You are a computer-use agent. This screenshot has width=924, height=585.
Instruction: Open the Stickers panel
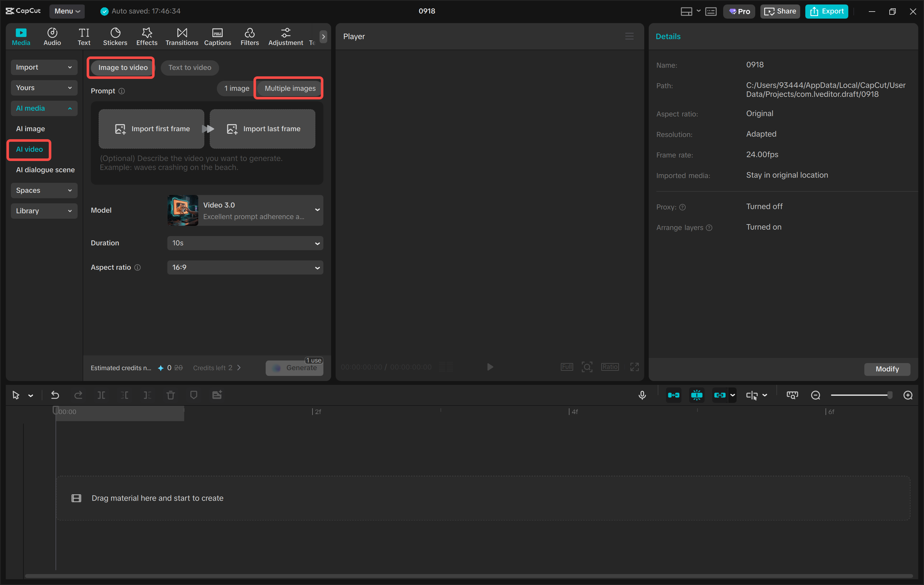[x=115, y=36]
